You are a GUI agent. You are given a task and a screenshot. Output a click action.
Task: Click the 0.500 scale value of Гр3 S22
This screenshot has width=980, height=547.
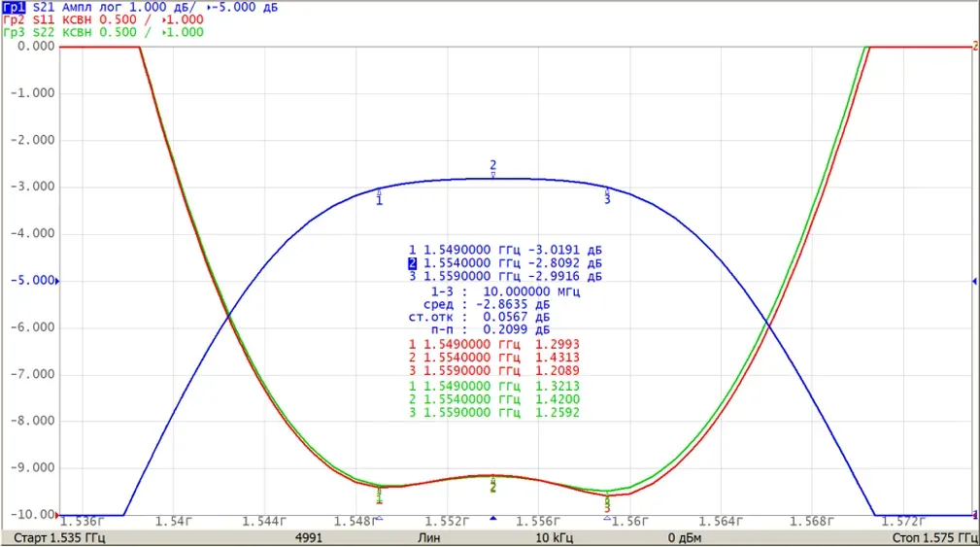[118, 32]
